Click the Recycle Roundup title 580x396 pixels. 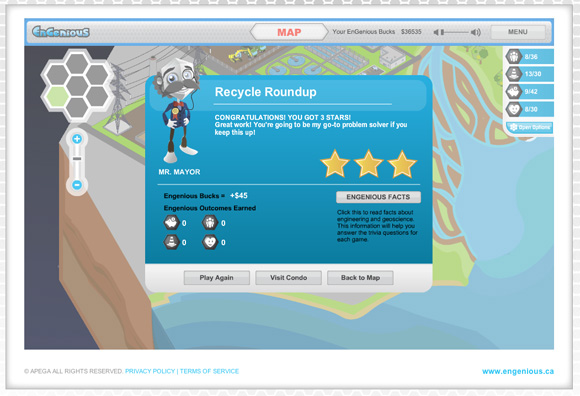[x=266, y=92]
